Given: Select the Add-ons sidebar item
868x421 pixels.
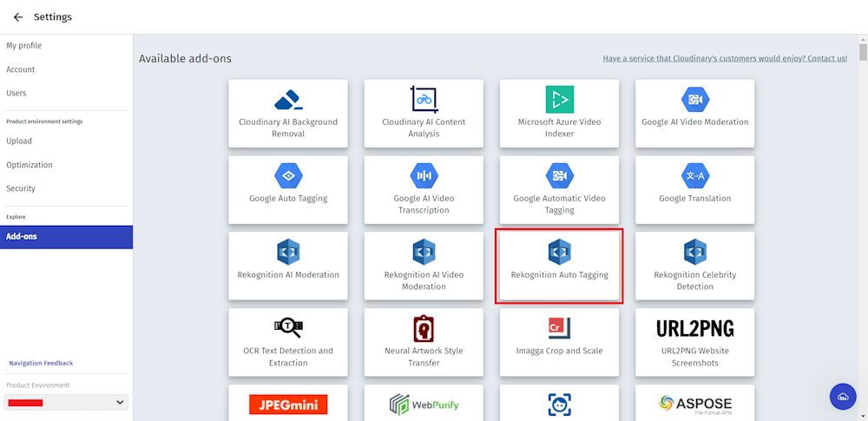Looking at the screenshot, I should (67, 237).
